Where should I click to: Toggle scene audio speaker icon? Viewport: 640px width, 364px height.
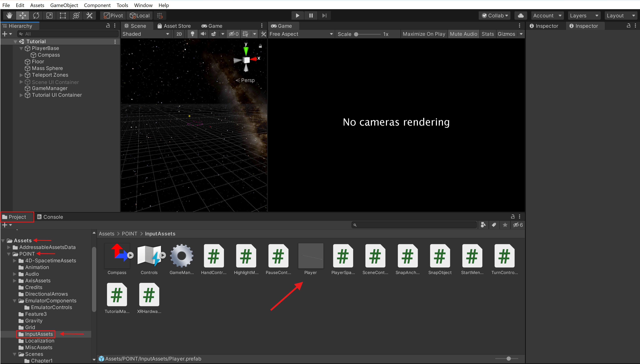pyautogui.click(x=203, y=34)
